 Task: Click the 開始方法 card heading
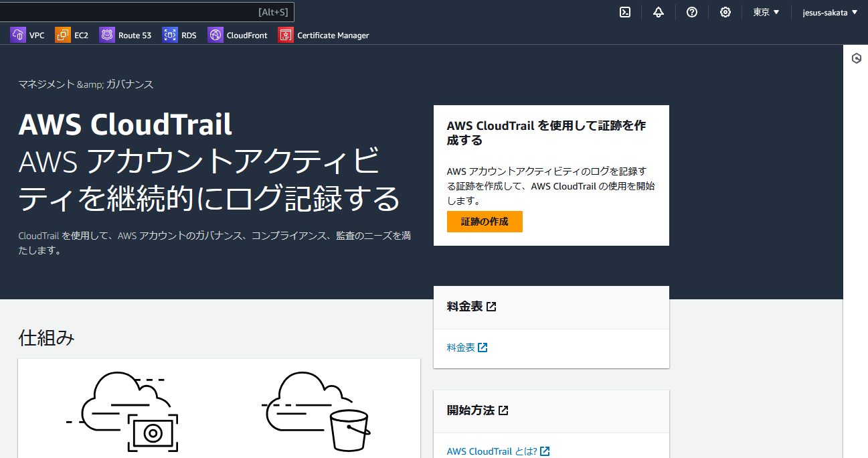click(x=470, y=410)
